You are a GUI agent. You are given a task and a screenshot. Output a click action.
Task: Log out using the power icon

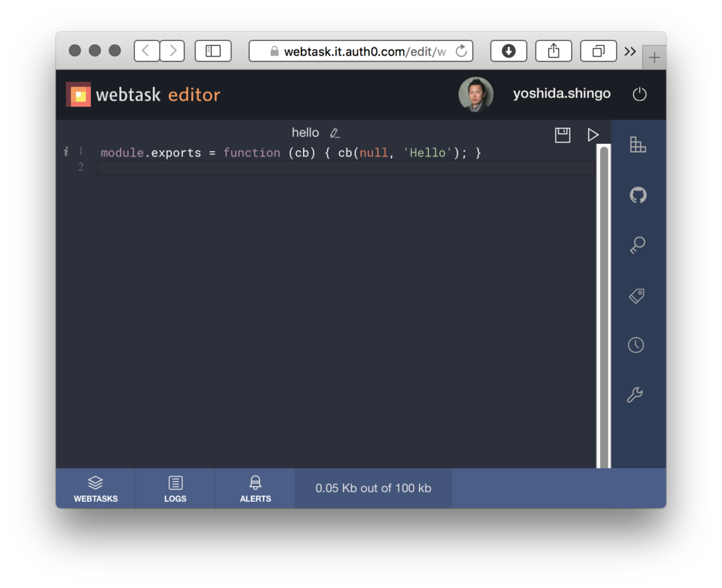(x=639, y=94)
